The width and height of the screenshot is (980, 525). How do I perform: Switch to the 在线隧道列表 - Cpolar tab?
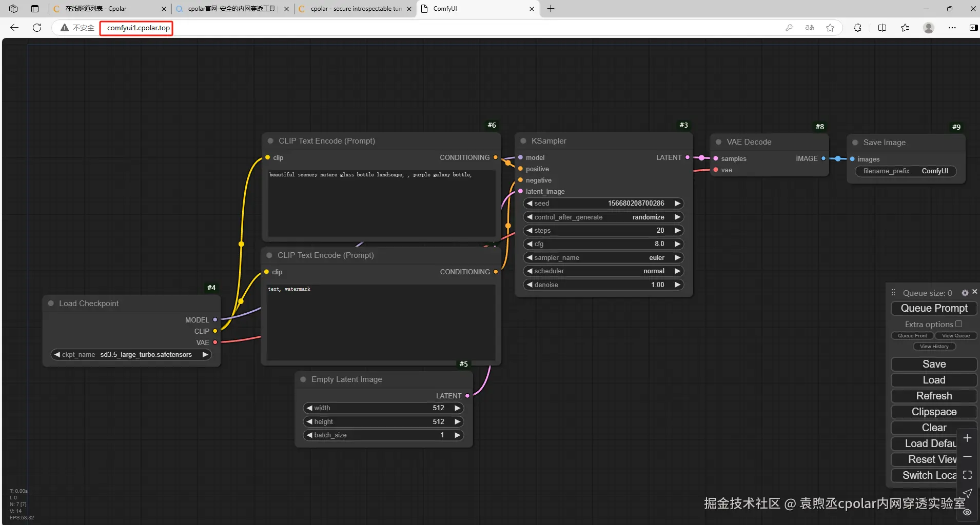click(x=110, y=9)
